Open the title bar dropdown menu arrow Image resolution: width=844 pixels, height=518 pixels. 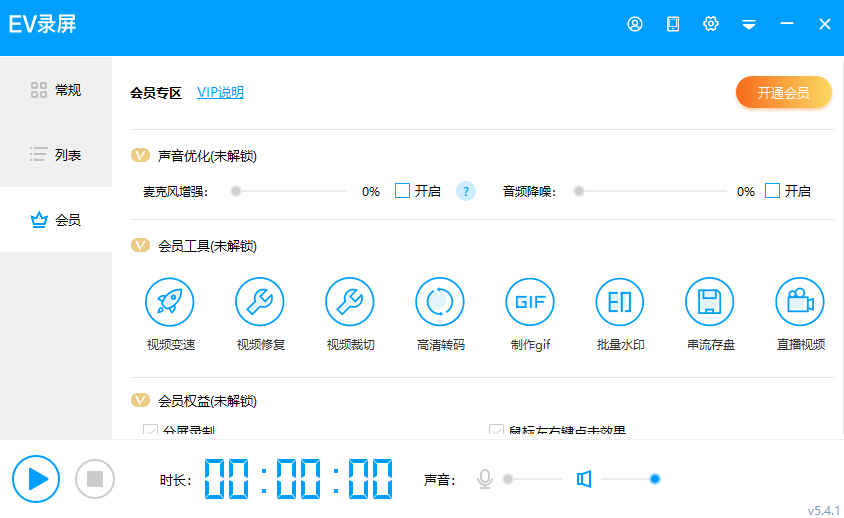pos(749,25)
